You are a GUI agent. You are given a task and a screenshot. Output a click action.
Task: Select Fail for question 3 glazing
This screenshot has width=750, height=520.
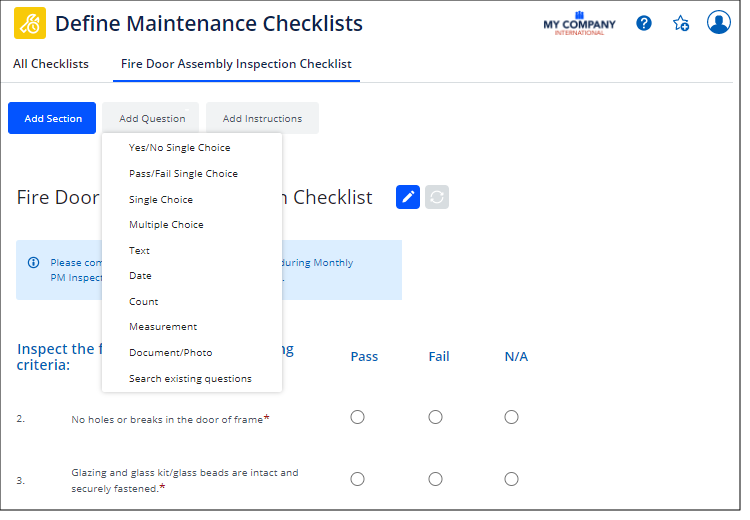(435, 479)
